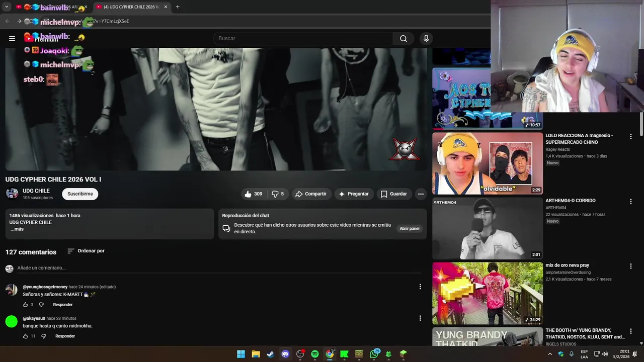644x362 pixels.
Task: Click the page scrollbar on right
Action: pyautogui.click(x=641, y=123)
